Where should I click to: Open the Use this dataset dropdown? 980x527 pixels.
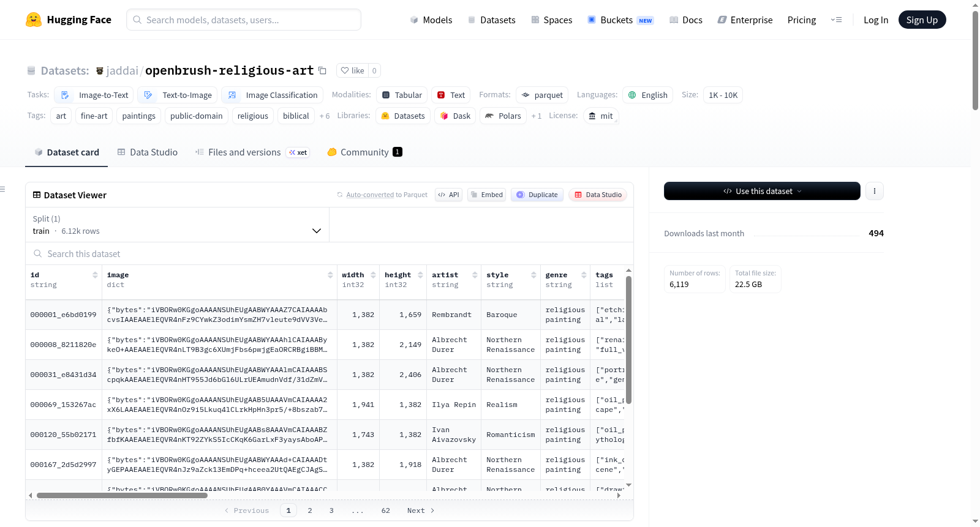(762, 191)
